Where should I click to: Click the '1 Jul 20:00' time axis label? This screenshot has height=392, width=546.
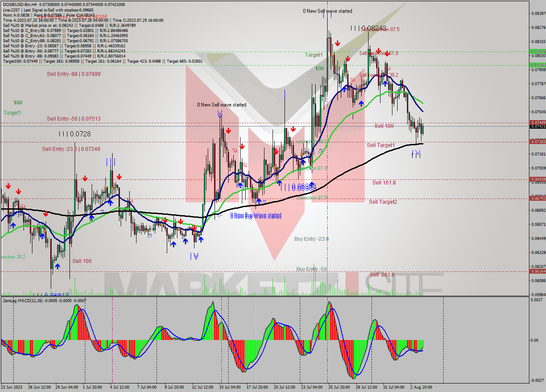92,387
